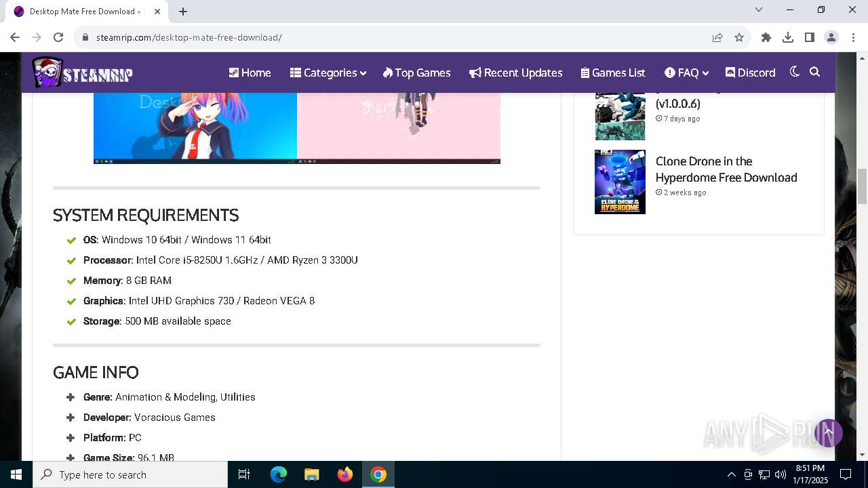This screenshot has height=488, width=868.
Task: Open the taskbar clock showing 8:51 PM
Action: pyautogui.click(x=810, y=474)
